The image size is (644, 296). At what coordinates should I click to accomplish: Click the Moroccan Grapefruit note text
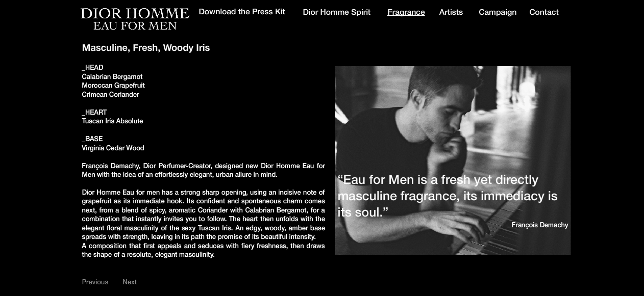click(113, 86)
